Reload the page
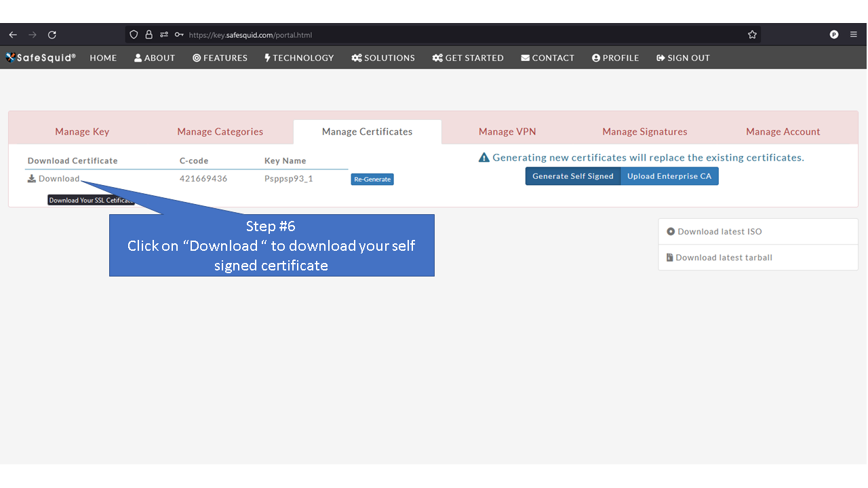Viewport: 868px width, 488px height. coord(52,34)
